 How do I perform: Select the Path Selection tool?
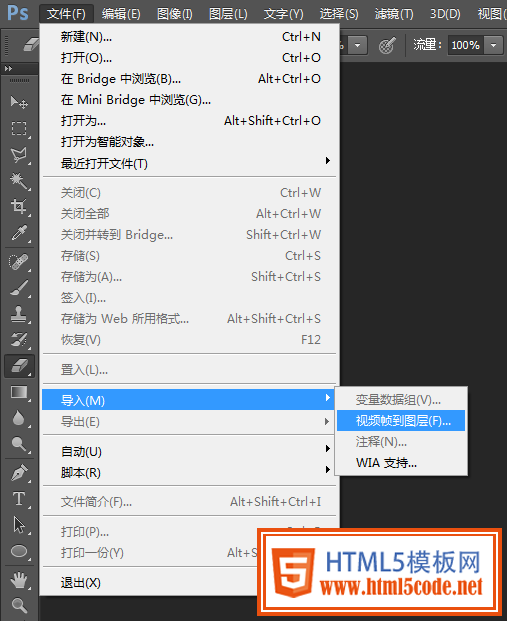[19, 525]
